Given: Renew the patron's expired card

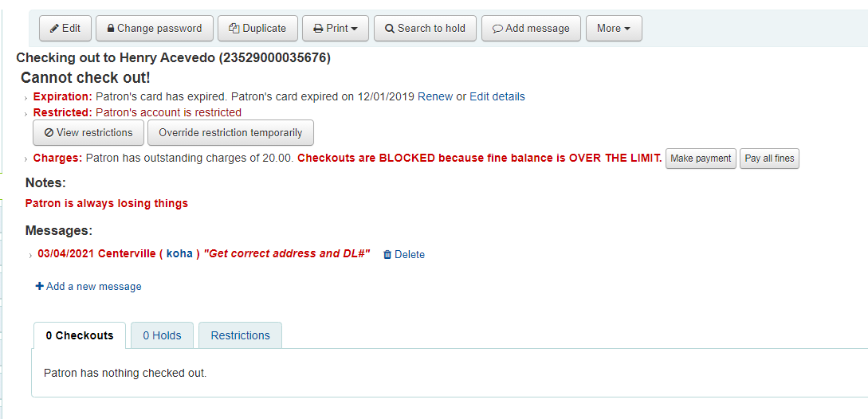Looking at the screenshot, I should 435,96.
